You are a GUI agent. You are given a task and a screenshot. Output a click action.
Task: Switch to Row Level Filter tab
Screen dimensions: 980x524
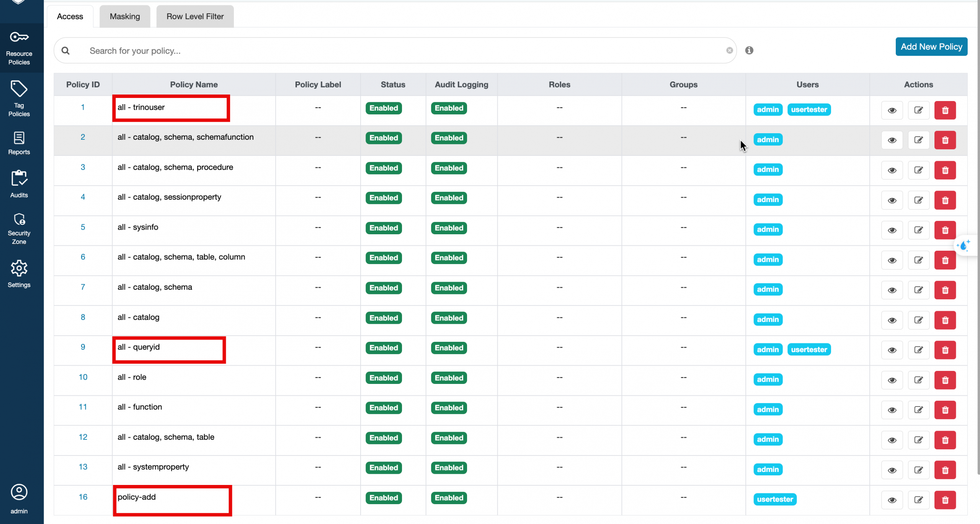pos(195,16)
